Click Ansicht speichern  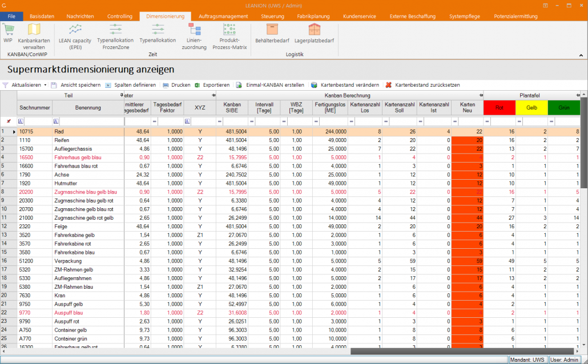pos(76,85)
